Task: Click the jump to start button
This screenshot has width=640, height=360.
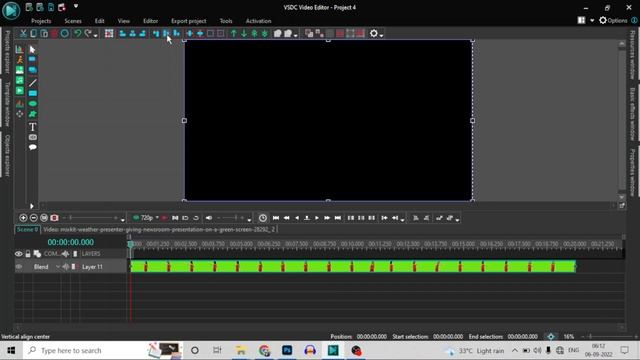Action: pyautogui.click(x=276, y=218)
